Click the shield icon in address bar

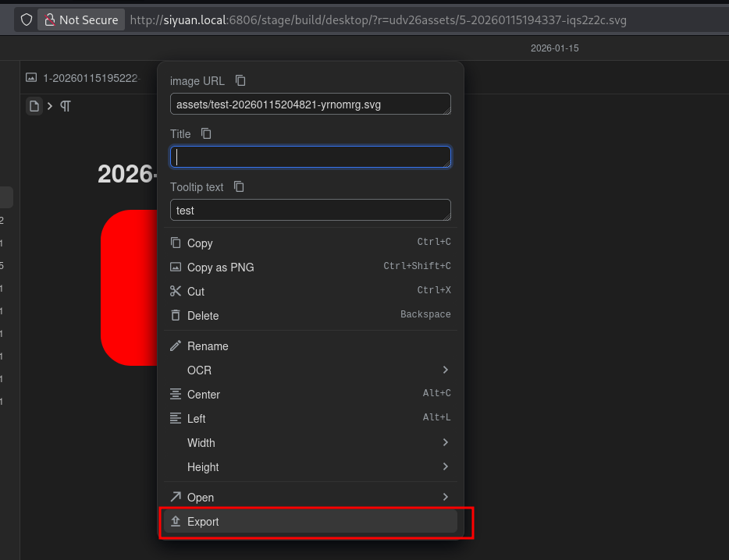(x=26, y=19)
